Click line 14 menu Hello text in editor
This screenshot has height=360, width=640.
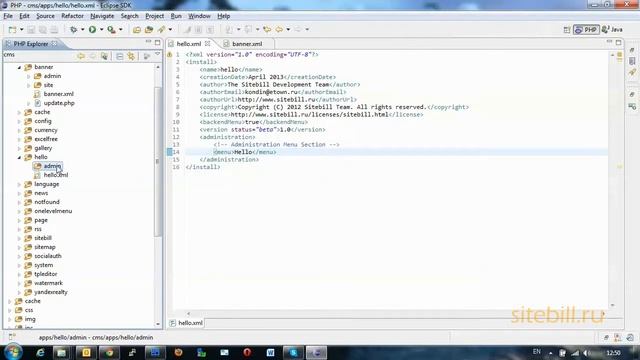(x=244, y=152)
